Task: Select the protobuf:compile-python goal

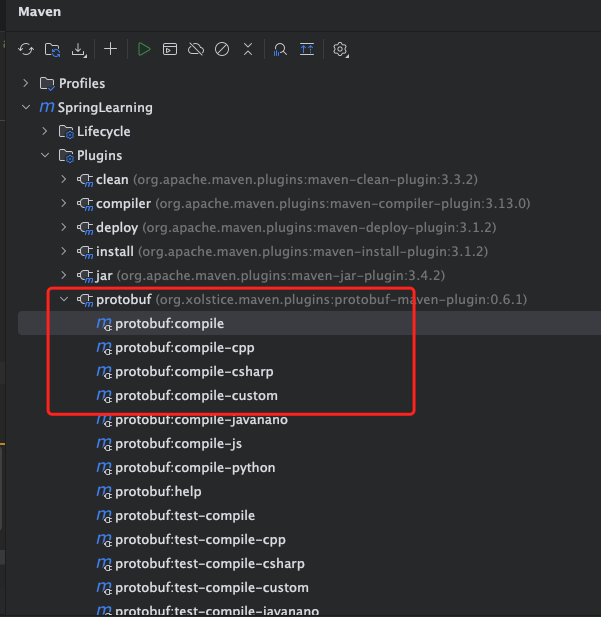Action: 195,468
